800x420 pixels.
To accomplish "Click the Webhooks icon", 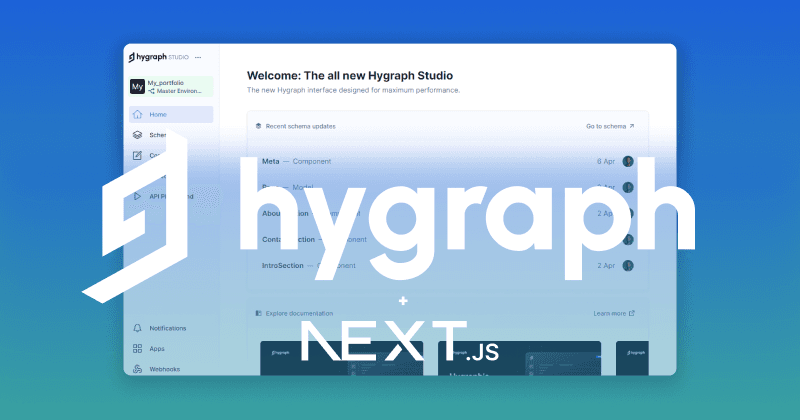I will point(137,369).
